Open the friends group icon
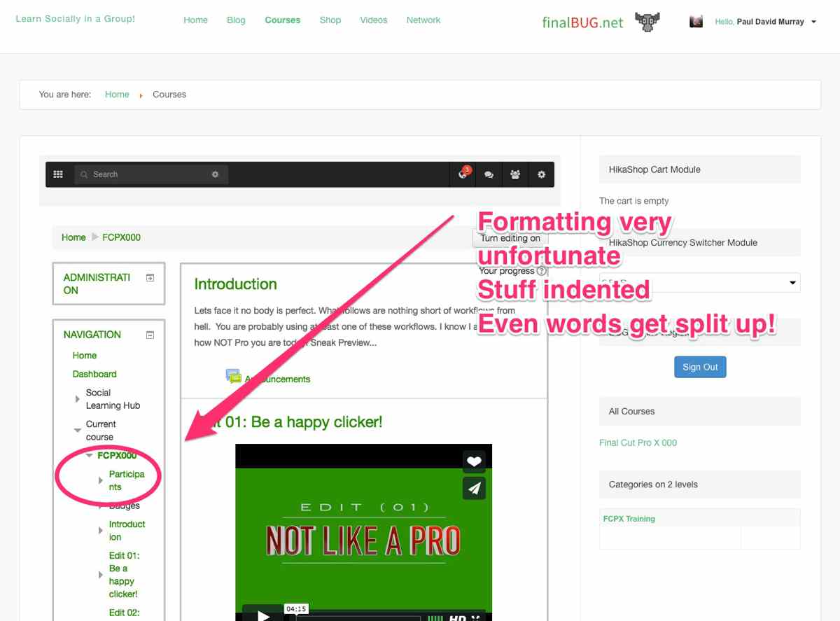Image resolution: width=840 pixels, height=621 pixels. coord(515,174)
